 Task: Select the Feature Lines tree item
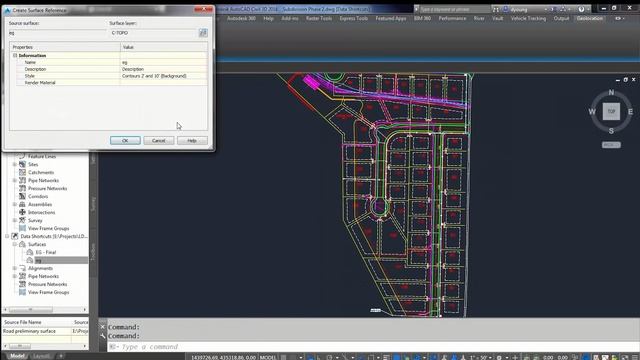click(42, 156)
